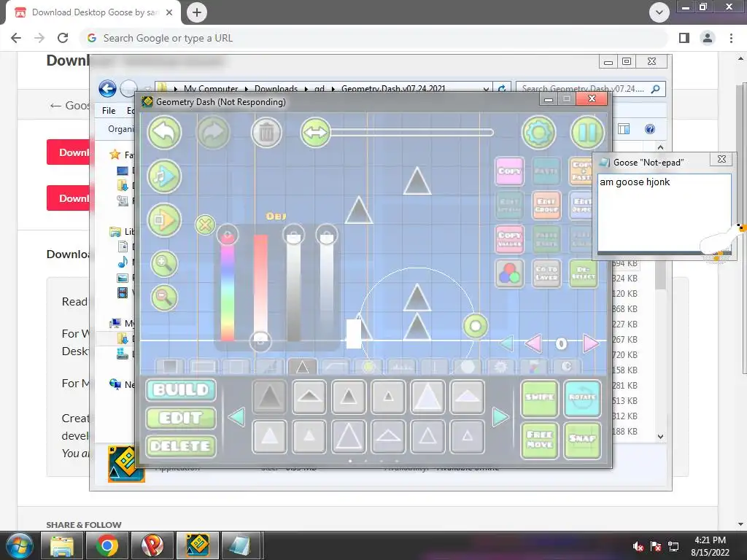Click Explorer window's blue back button
The image size is (747, 560).
pyautogui.click(x=108, y=88)
